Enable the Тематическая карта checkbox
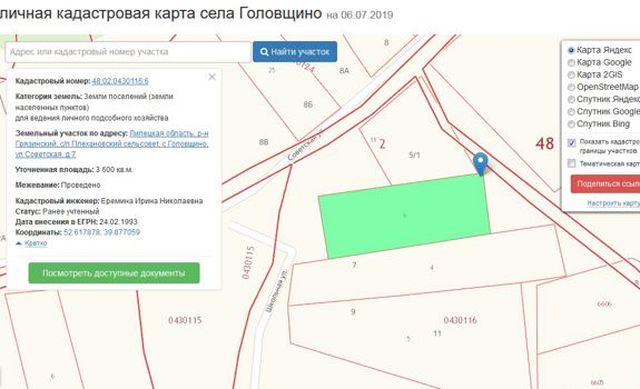This screenshot has width=640, height=389. pos(571,164)
